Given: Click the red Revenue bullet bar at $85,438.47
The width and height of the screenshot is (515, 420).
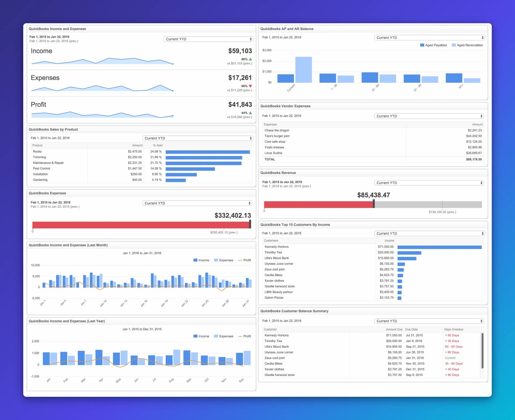Looking at the screenshot, I should [318, 205].
